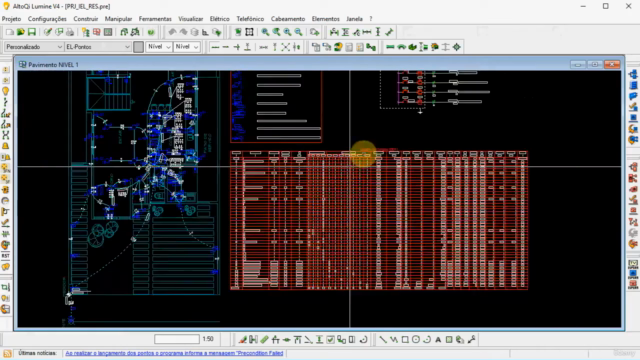Open the Ferramentas menu
Image resolution: width=640 pixels, height=360 pixels.
[155, 19]
